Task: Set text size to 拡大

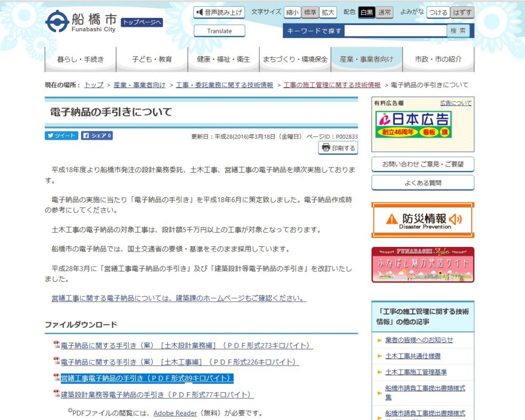Action: coord(328,12)
